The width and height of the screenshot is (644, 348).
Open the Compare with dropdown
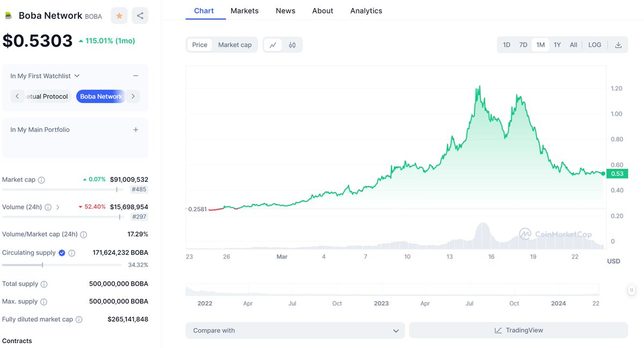pos(295,330)
